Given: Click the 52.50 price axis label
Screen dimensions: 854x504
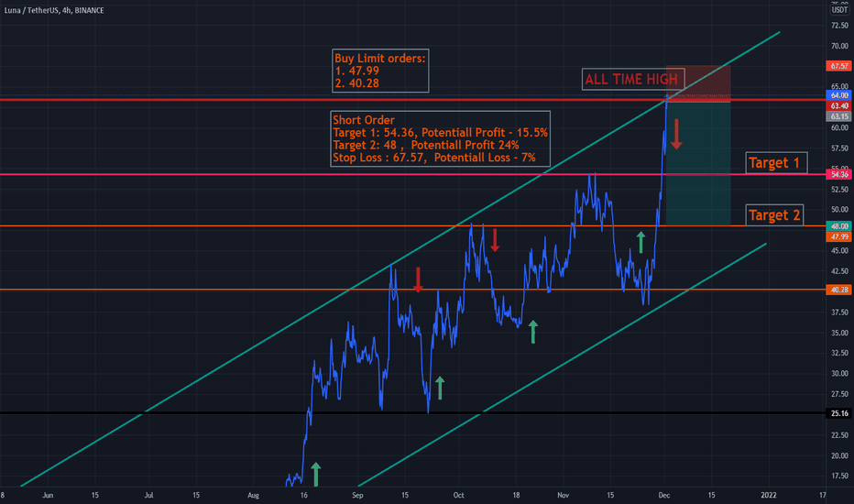Looking at the screenshot, I should tap(839, 190).
